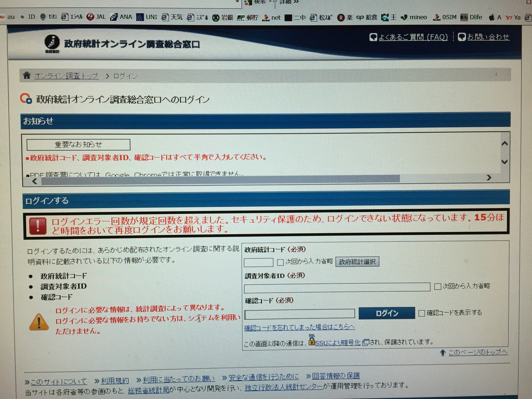The width and height of the screenshot is (532, 399).
Task: Click the SSL padlock icon
Action: (x=312, y=341)
